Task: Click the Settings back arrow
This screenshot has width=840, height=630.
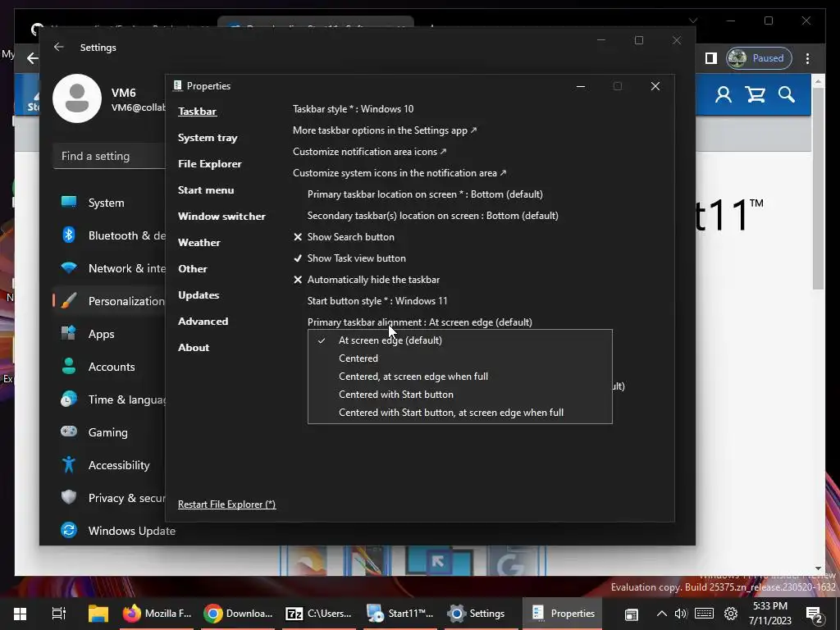Action: pyautogui.click(x=59, y=47)
